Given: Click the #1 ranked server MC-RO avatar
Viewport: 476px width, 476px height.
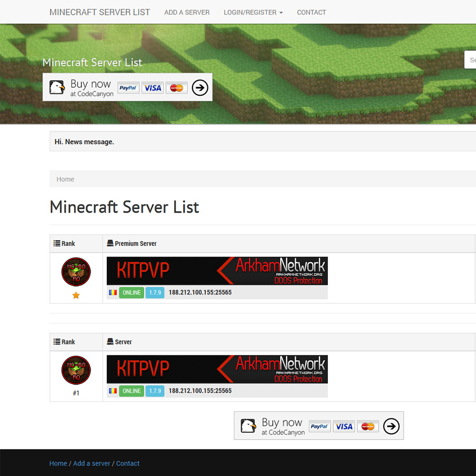Looking at the screenshot, I should 76,370.
